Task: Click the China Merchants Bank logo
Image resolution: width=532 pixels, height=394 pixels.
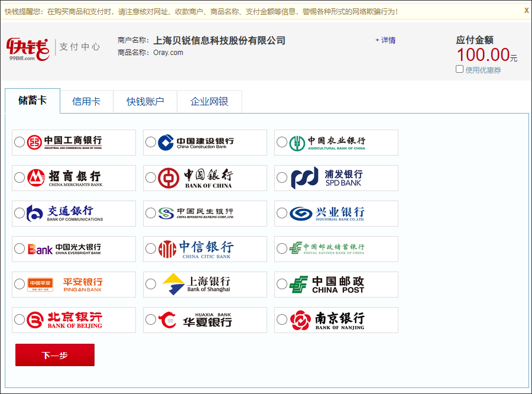Action: point(64,178)
